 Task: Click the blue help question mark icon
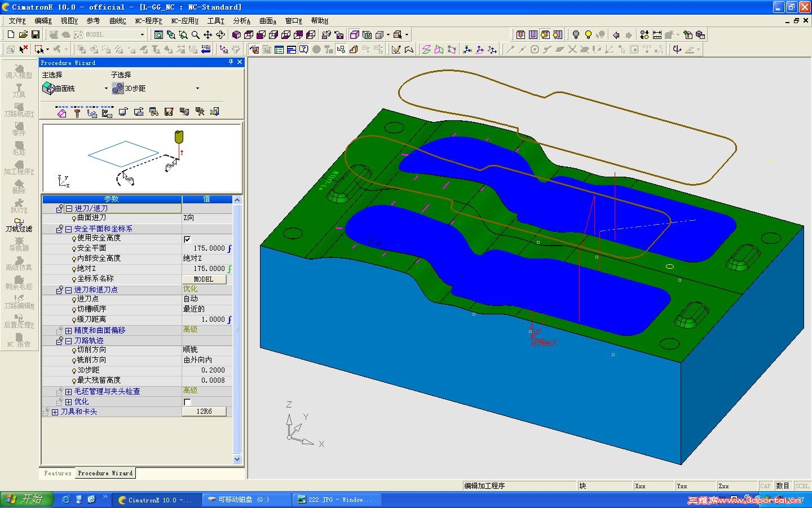pos(304,50)
